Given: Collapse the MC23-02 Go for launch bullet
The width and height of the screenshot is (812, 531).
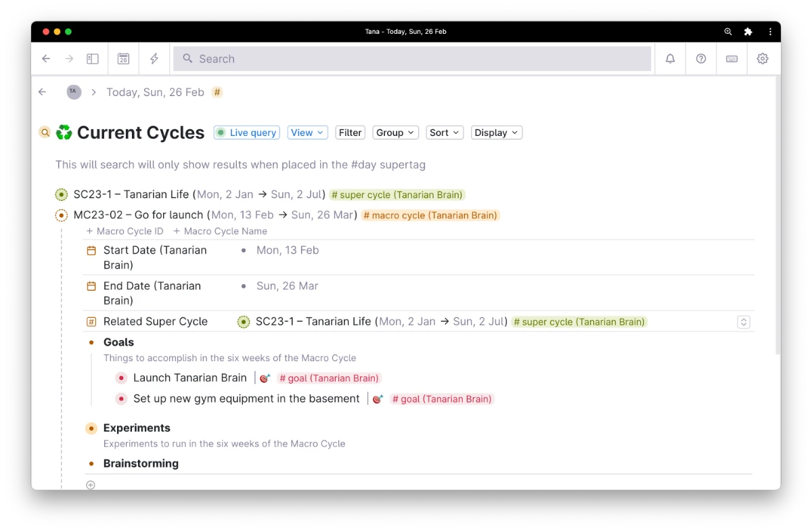Looking at the screenshot, I should (62, 216).
